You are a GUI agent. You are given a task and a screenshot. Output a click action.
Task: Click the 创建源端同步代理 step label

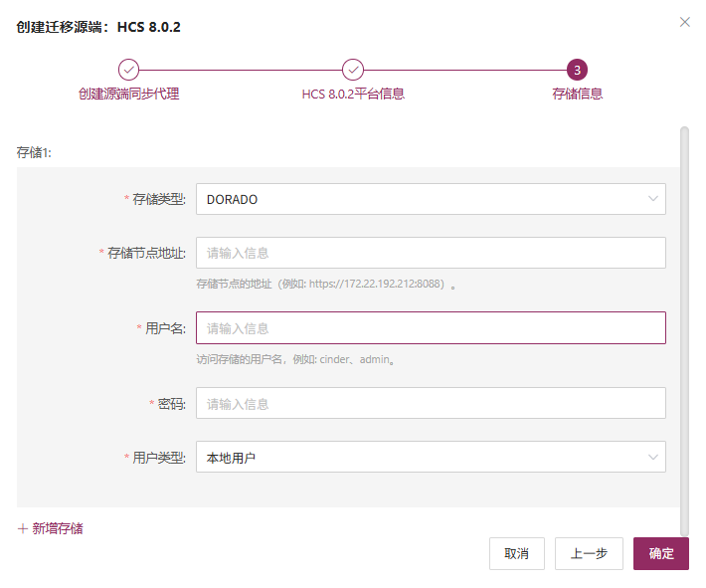(128, 94)
